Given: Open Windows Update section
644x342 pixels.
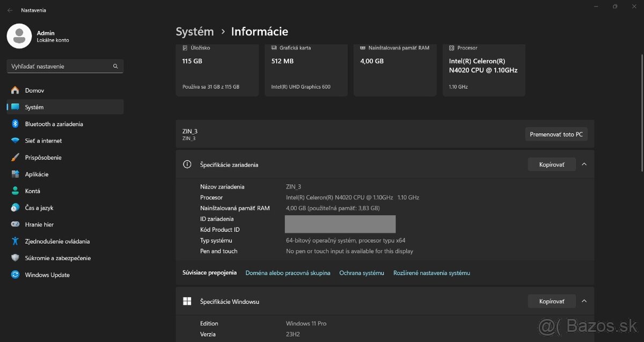Looking at the screenshot, I should pos(47,275).
